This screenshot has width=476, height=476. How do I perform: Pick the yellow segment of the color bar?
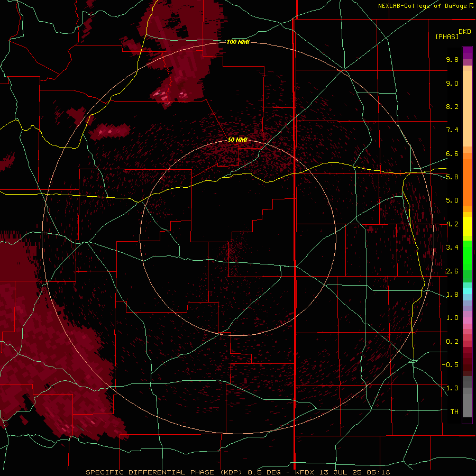click(x=467, y=226)
